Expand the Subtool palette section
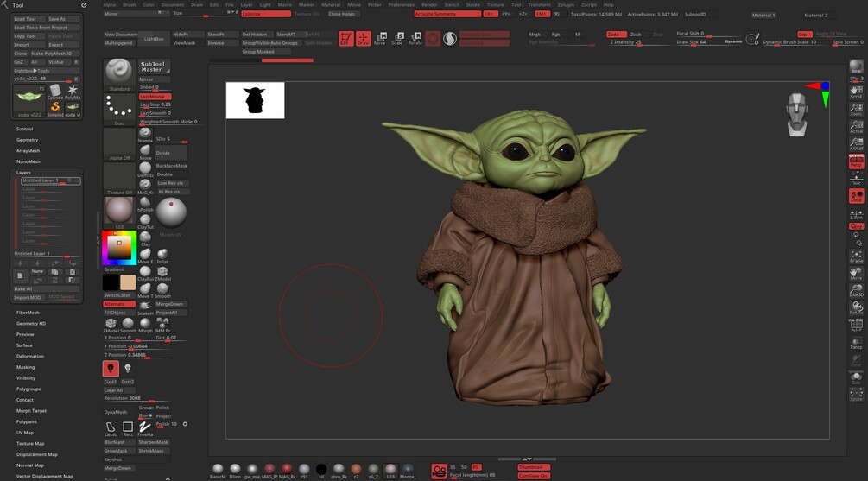This screenshot has height=481, width=868. click(24, 129)
